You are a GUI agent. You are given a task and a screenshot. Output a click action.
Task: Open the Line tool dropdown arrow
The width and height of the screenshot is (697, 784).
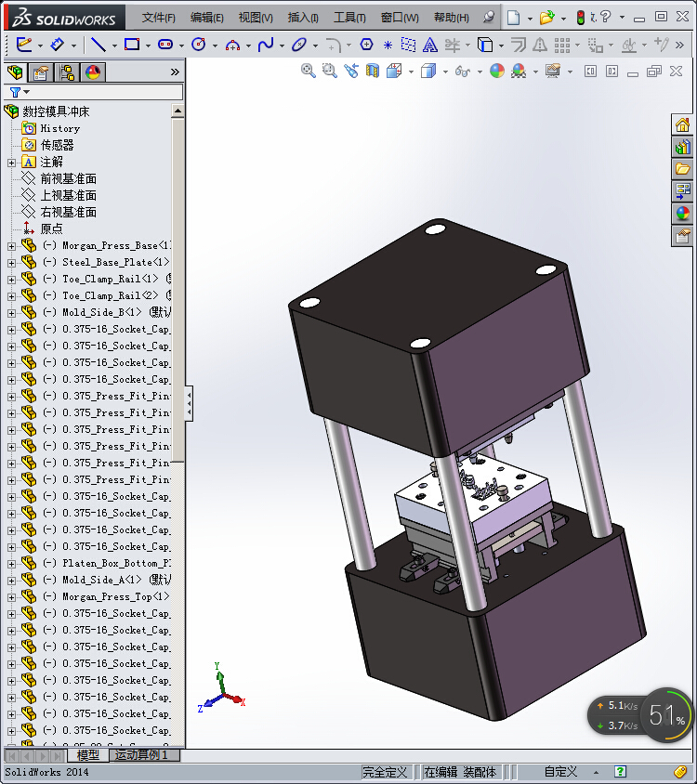point(114,46)
